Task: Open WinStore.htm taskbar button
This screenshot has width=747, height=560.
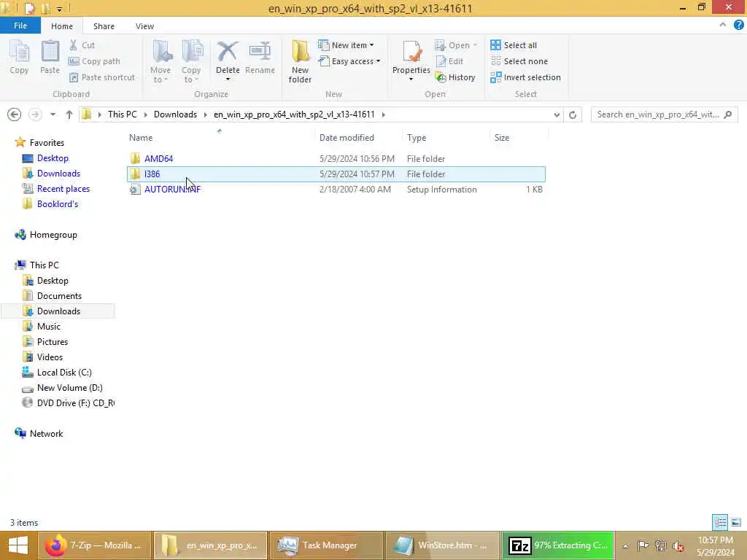Action: pyautogui.click(x=442, y=545)
